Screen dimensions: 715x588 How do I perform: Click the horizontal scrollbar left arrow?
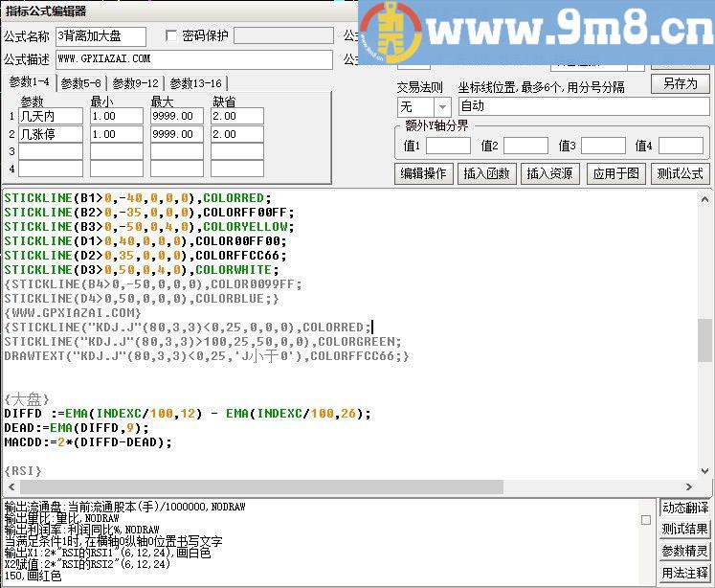(x=11, y=486)
